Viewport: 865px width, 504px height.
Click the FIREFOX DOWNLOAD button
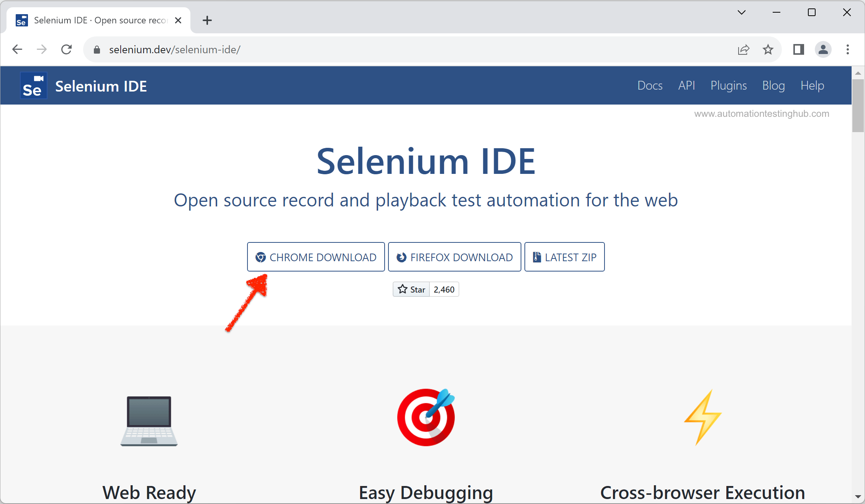pos(454,257)
